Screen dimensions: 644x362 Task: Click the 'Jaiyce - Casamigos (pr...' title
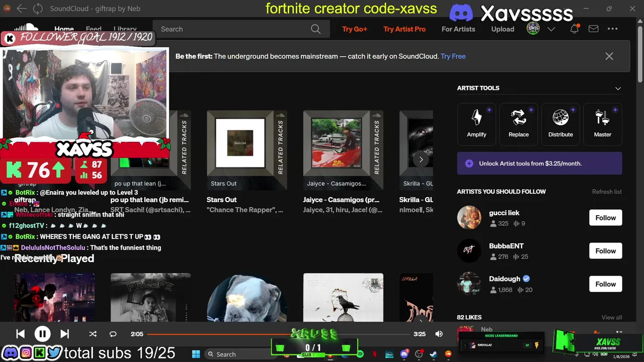pyautogui.click(x=341, y=200)
